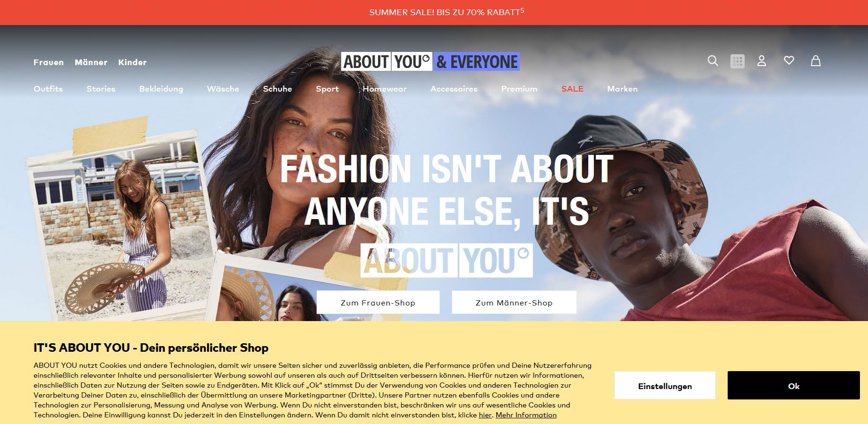Open the red SALE menu item
The width and height of the screenshot is (868, 424).
572,89
